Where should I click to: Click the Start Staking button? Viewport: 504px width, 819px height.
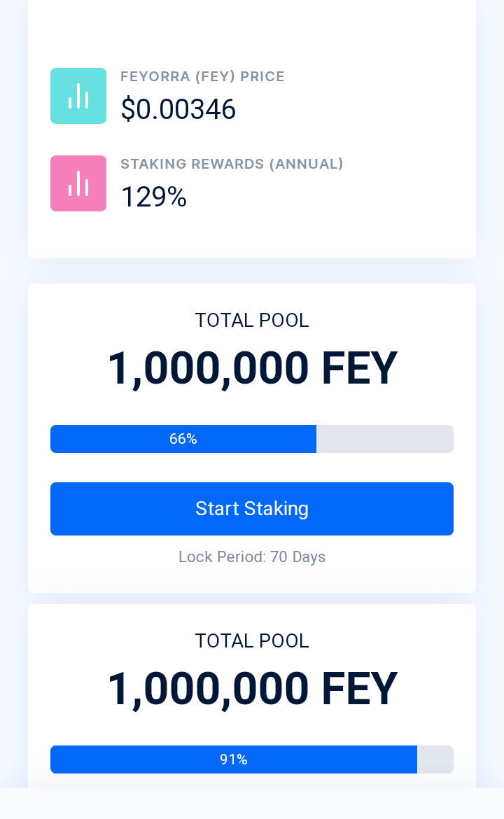252,509
